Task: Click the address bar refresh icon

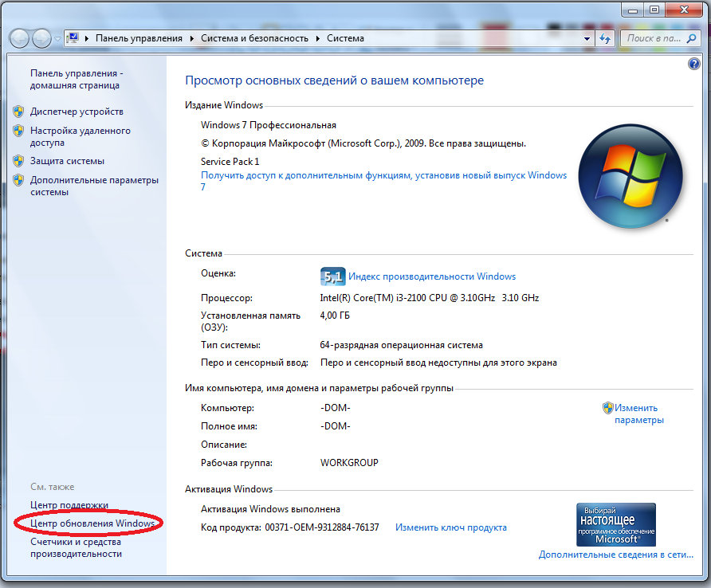Action: click(606, 38)
